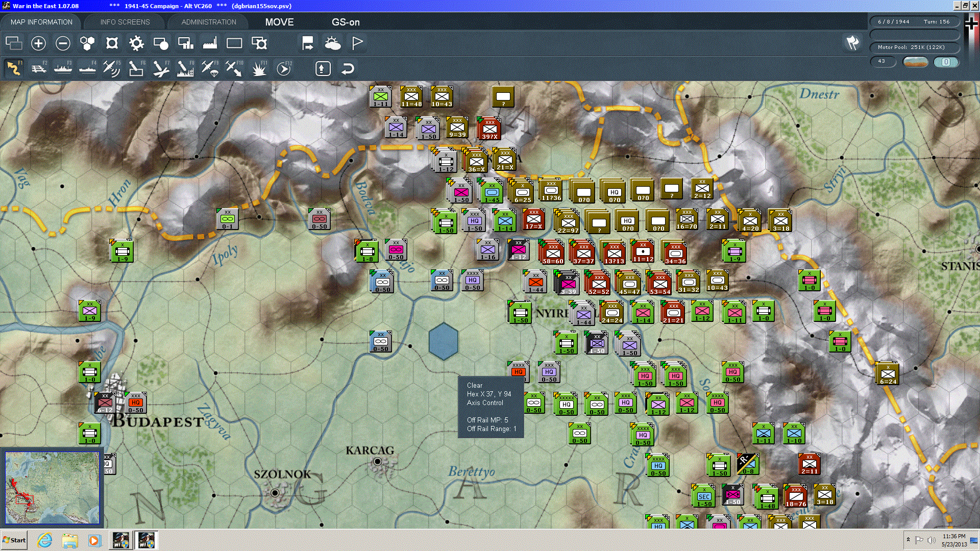Screen dimensions: 980x551
Task: Select F2 rail mode
Action: [38, 68]
